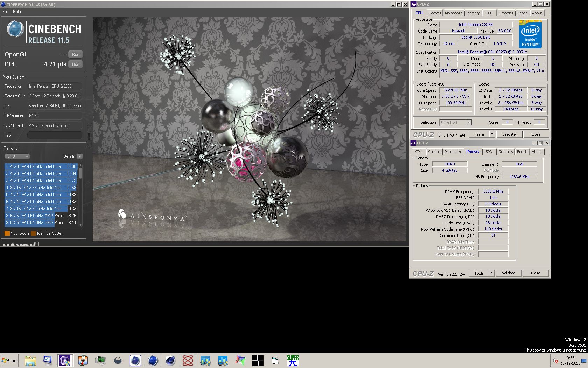Image resolution: width=588 pixels, height=368 pixels.
Task: Click the brown Identical System swatch
Action: pos(33,233)
